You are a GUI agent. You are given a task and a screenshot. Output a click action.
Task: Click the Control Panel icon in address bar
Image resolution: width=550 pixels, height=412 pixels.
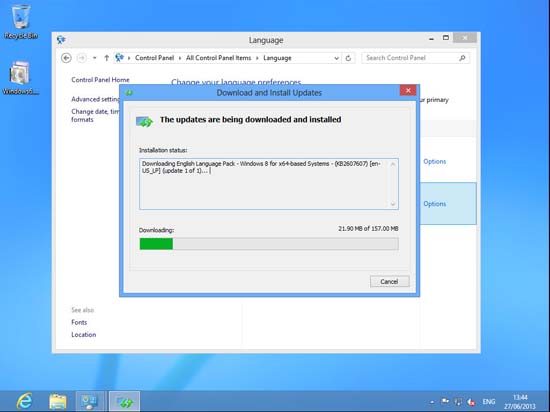point(120,58)
